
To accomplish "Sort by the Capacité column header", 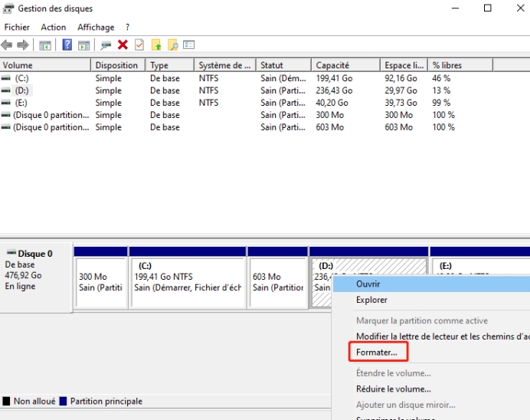I will tap(332, 66).
